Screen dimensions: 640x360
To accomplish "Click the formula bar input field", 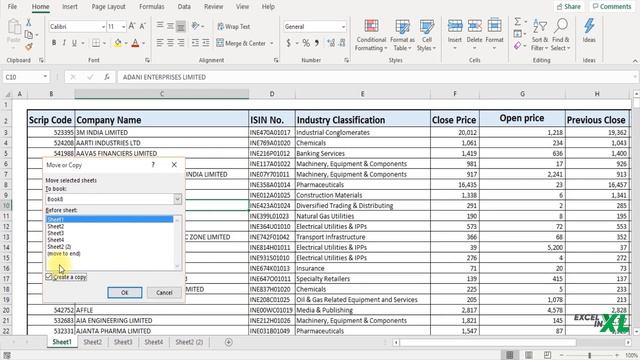I will tap(378, 77).
